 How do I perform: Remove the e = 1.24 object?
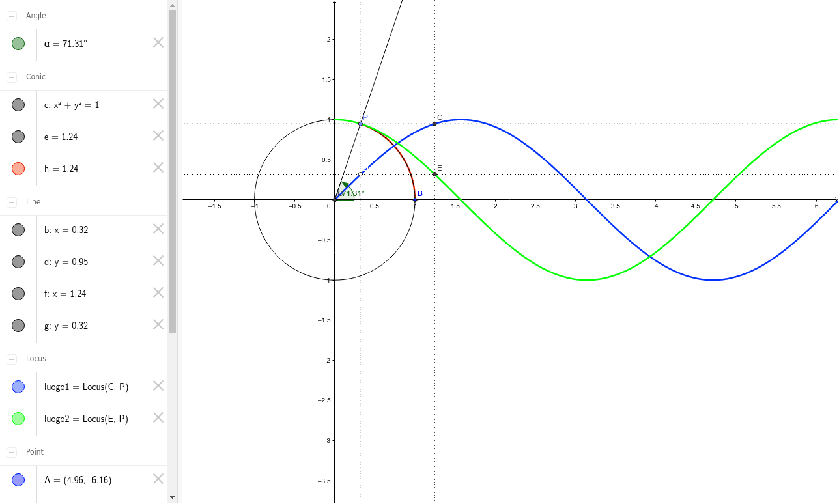click(x=158, y=135)
